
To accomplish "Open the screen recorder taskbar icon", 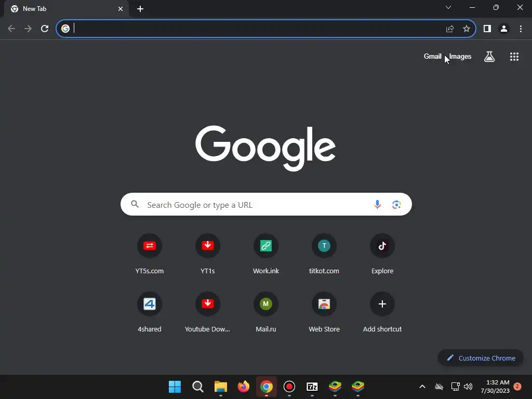I will coord(289,387).
